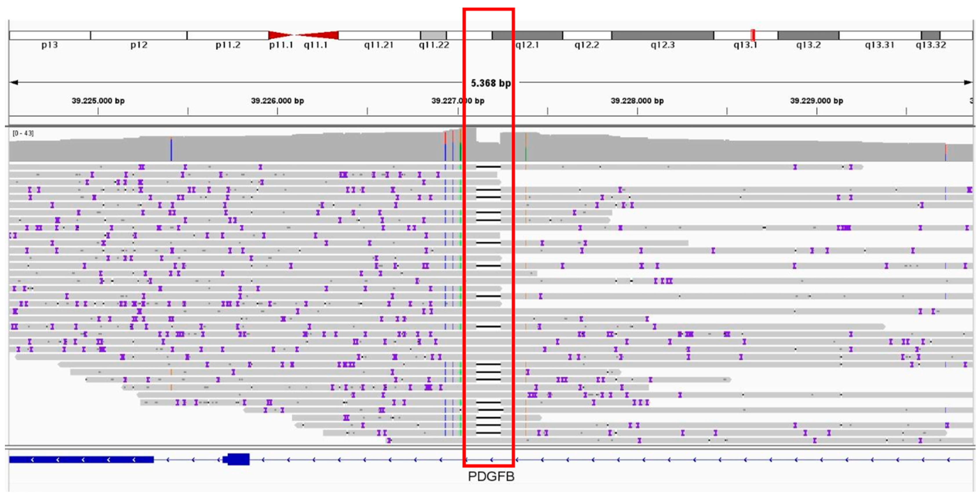Click the coverage range label [0 - 43]
Viewport: 980px width, 498px height.
23,133
